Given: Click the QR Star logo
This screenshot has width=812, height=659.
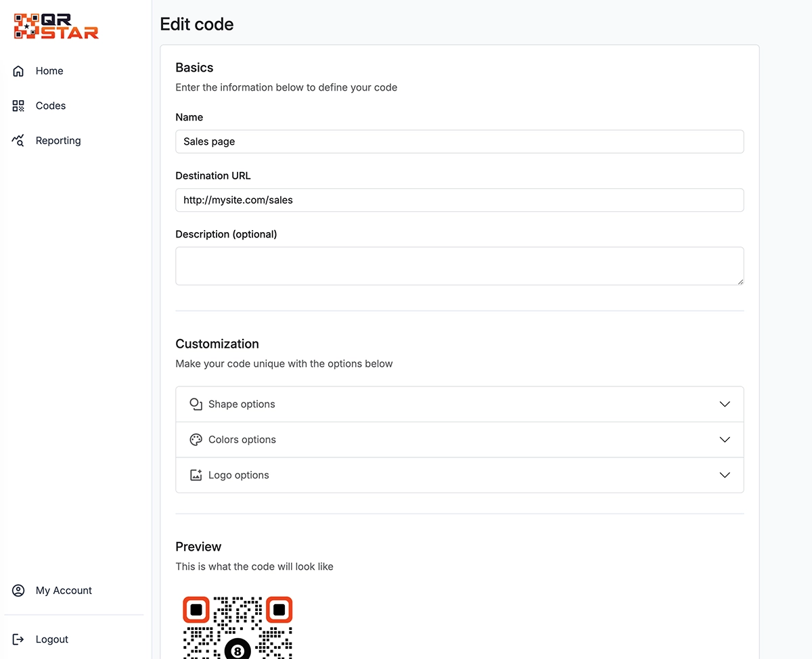Looking at the screenshot, I should point(54,26).
